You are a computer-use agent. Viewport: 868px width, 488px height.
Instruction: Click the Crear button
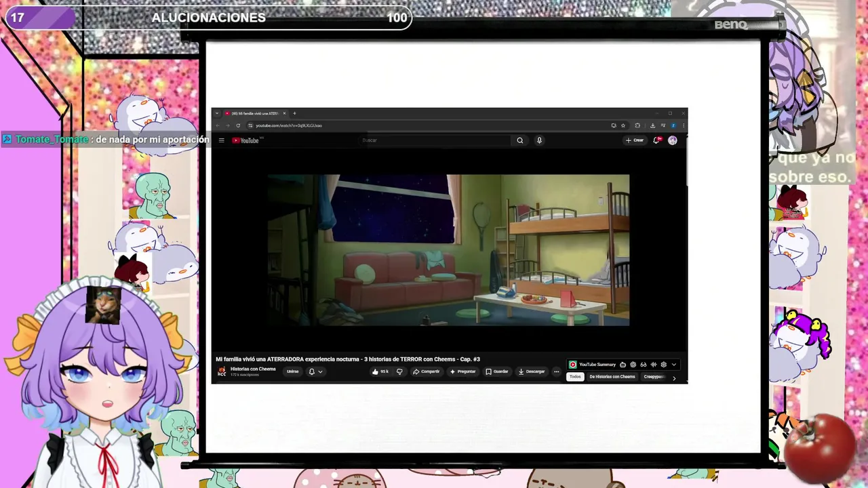click(635, 140)
